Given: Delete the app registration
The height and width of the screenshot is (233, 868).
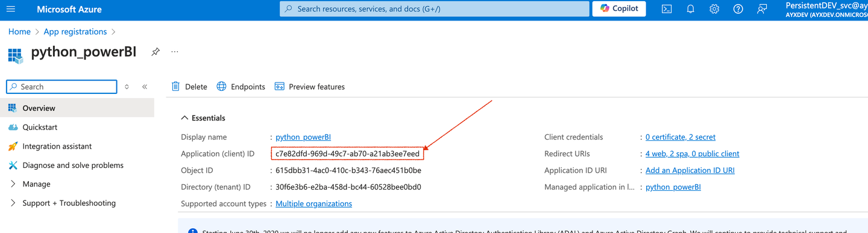Looking at the screenshot, I should coord(189,87).
